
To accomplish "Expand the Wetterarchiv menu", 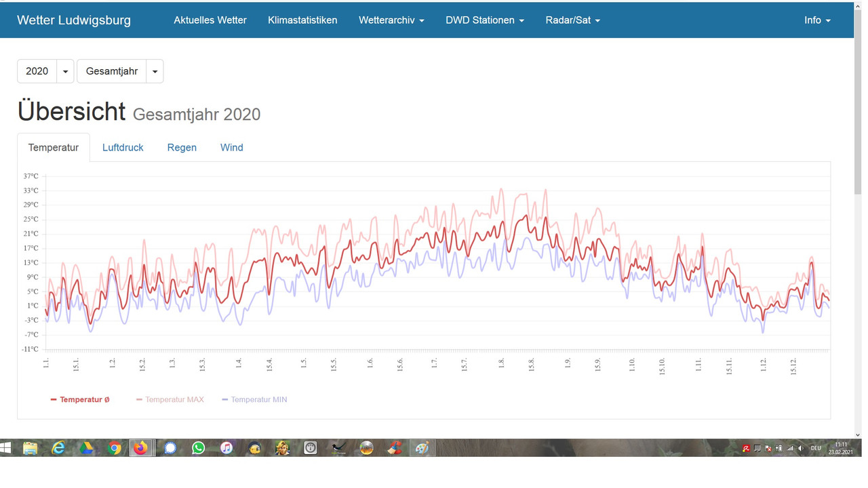I will pos(391,20).
